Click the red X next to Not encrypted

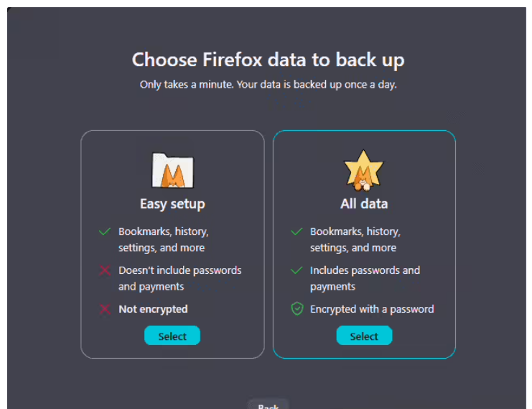(x=105, y=309)
